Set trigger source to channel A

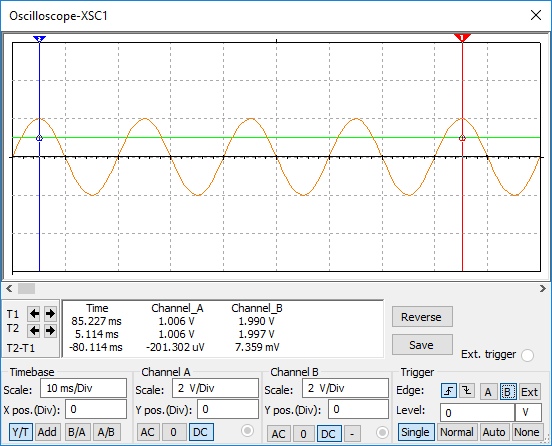tap(488, 391)
